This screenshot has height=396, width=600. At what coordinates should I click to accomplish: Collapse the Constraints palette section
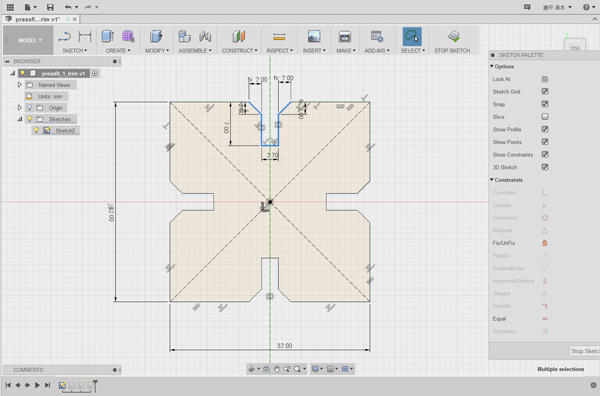[x=492, y=180]
